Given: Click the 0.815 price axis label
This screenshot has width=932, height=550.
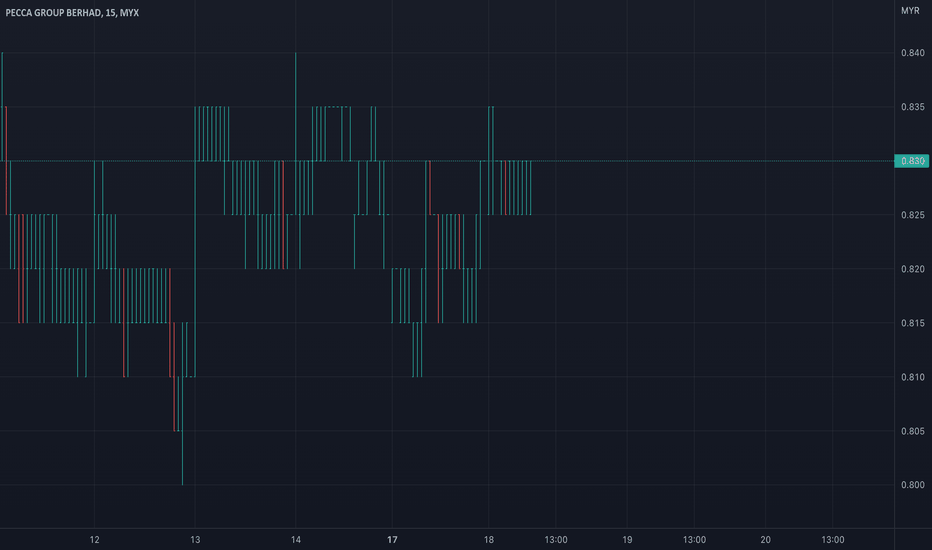Looking at the screenshot, I should point(912,323).
